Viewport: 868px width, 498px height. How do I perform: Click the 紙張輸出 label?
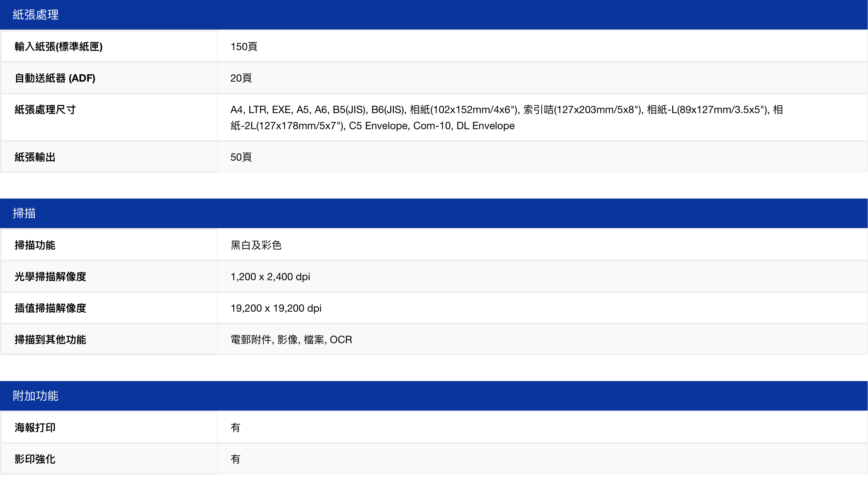tap(35, 157)
